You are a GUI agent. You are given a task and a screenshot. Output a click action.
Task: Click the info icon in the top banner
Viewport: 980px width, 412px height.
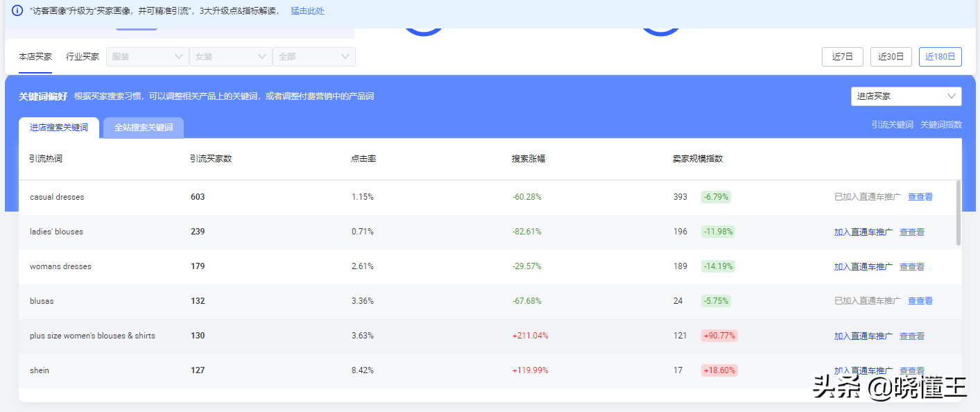[x=17, y=10]
